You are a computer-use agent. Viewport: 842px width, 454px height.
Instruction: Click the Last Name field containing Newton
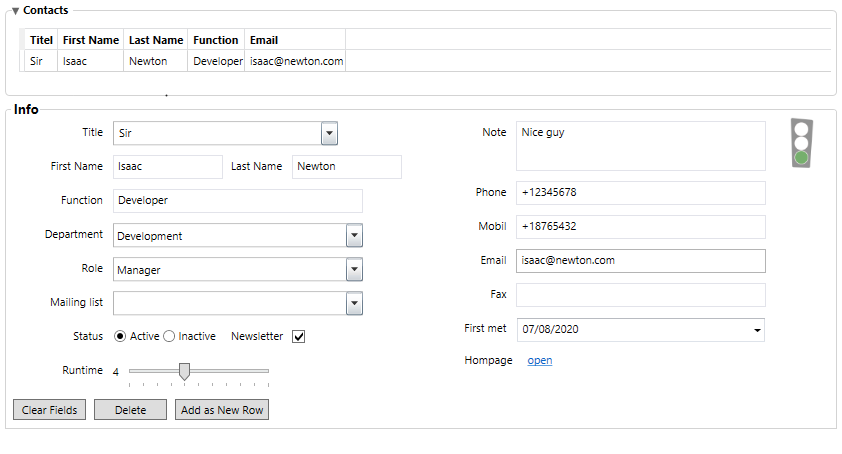pyautogui.click(x=347, y=167)
